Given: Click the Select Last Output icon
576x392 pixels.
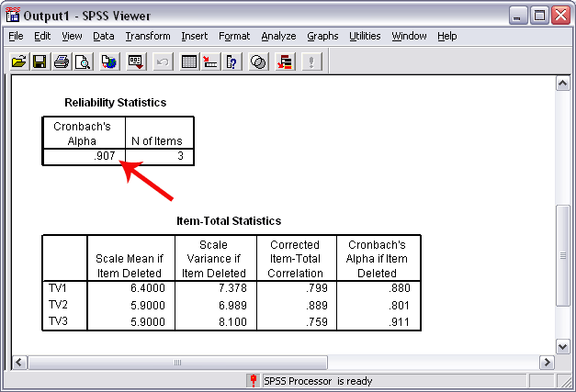Looking at the screenshot, I should 285,62.
